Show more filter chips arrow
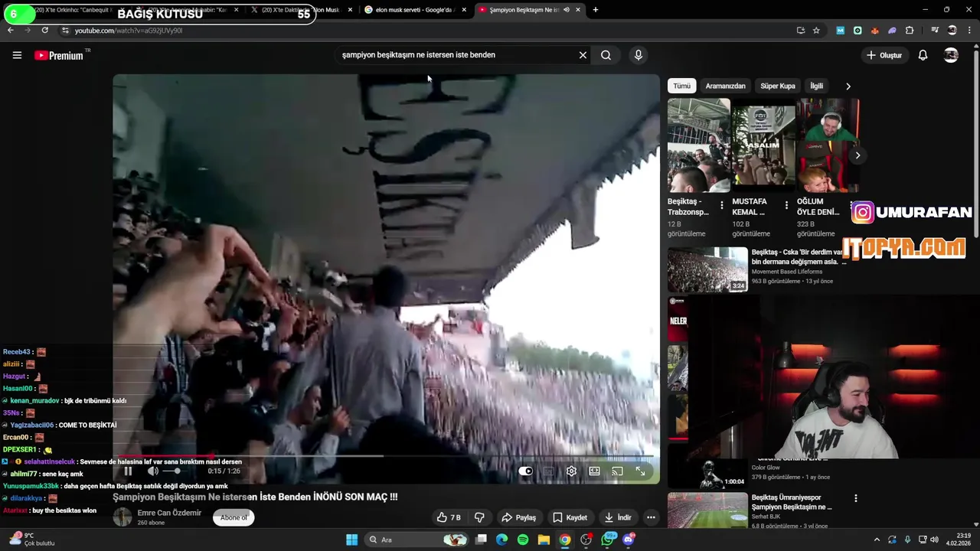The height and width of the screenshot is (551, 980). pyautogui.click(x=848, y=86)
